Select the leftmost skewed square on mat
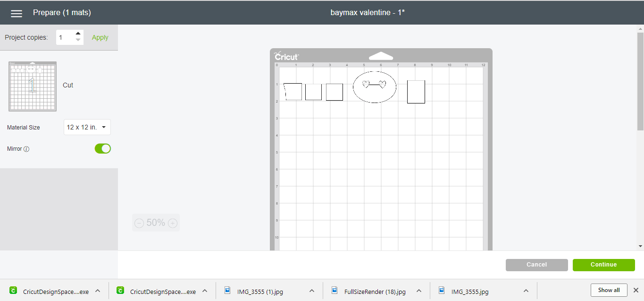The image size is (644, 301). coord(293,92)
